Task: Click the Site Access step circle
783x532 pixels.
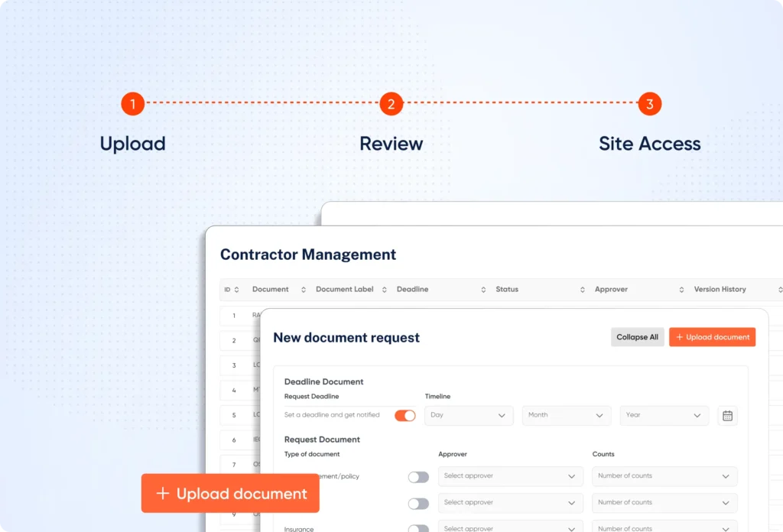Action: (x=649, y=103)
